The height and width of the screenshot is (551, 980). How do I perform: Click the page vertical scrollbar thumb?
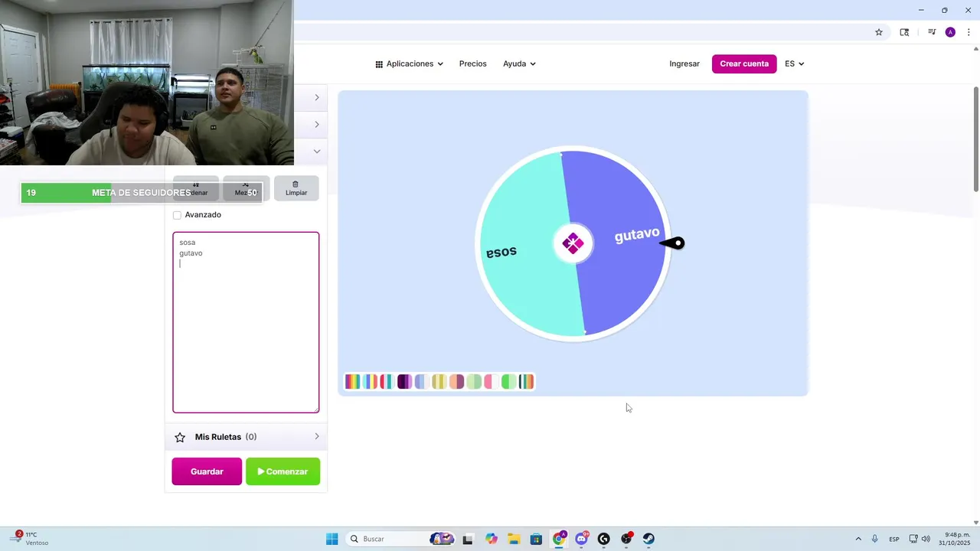pos(975,139)
